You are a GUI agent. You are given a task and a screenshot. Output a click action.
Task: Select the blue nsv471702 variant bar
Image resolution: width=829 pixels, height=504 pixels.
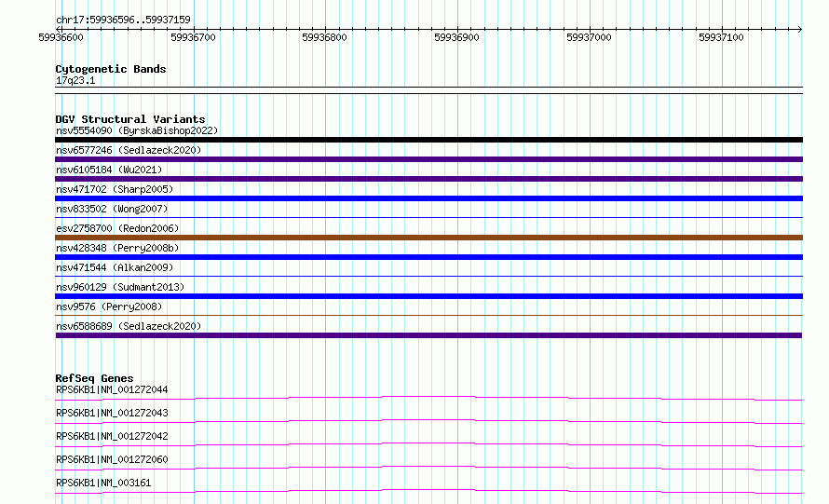coord(428,198)
